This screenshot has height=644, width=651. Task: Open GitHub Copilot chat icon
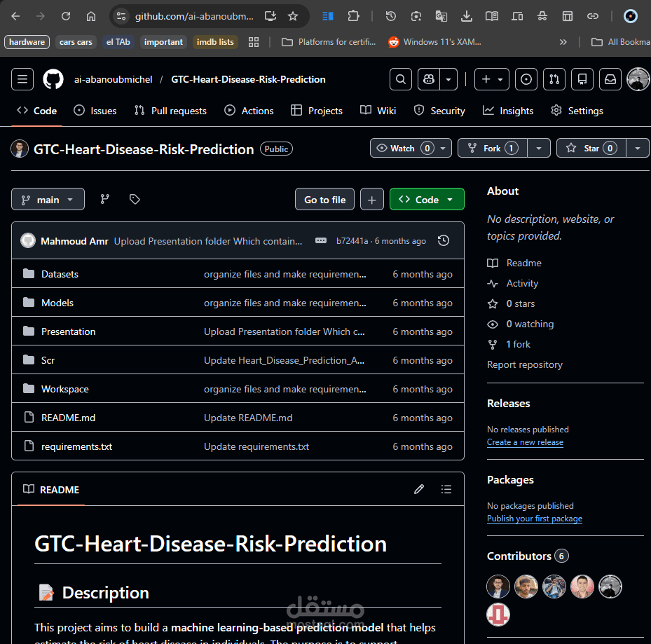(429, 79)
